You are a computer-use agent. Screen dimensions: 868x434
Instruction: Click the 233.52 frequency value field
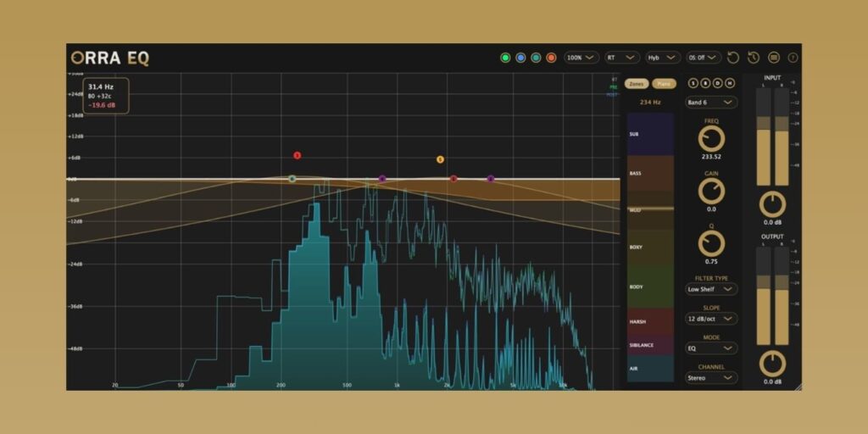tap(711, 157)
